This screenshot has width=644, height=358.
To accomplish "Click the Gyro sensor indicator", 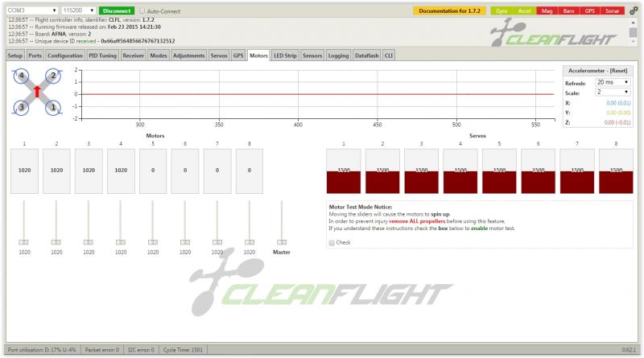I will [x=502, y=11].
